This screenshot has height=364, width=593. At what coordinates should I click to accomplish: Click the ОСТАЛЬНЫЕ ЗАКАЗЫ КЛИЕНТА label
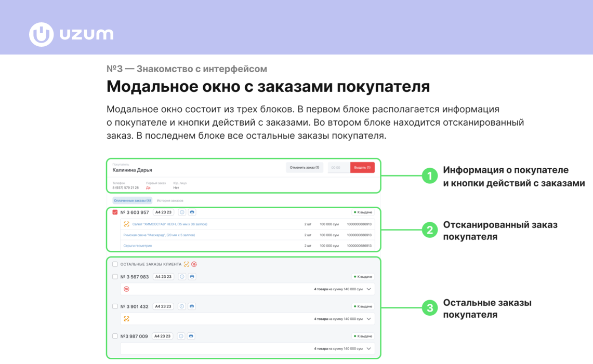pos(151,264)
